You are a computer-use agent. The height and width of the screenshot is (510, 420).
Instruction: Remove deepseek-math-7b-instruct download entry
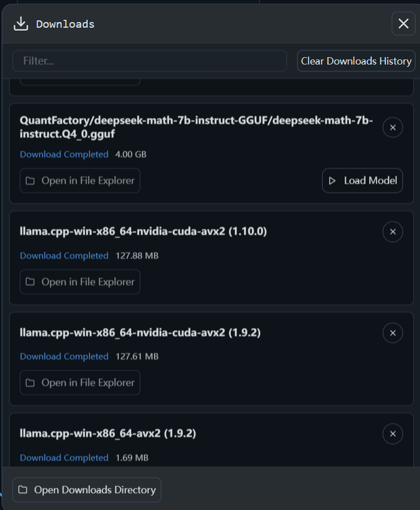(393, 127)
